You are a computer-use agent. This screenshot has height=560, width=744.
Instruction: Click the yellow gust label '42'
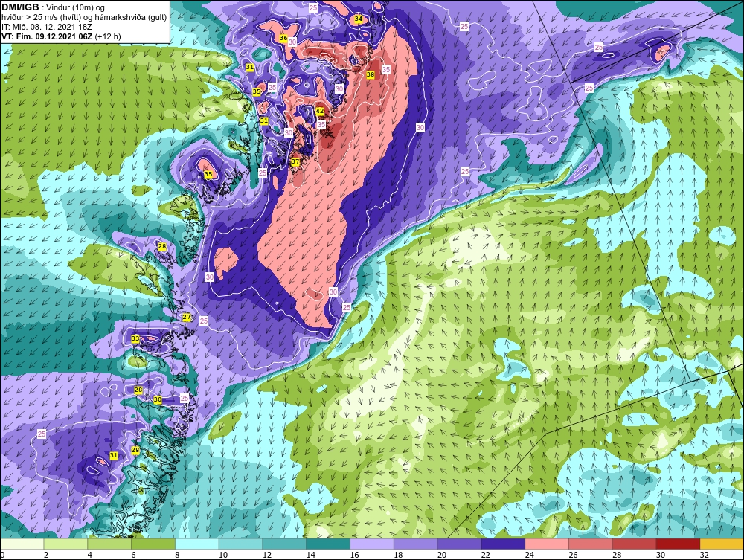(x=320, y=112)
